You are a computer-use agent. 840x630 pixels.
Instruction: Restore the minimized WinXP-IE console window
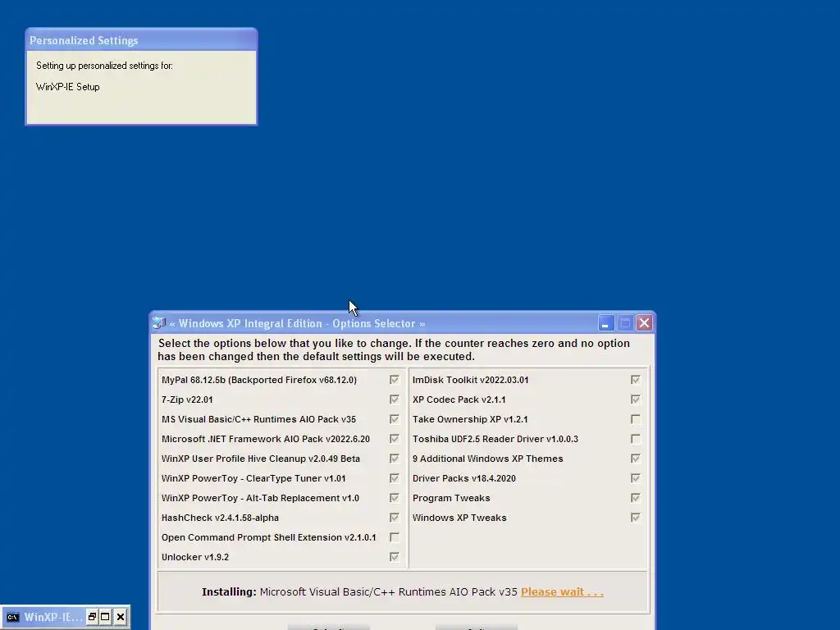pos(92,617)
